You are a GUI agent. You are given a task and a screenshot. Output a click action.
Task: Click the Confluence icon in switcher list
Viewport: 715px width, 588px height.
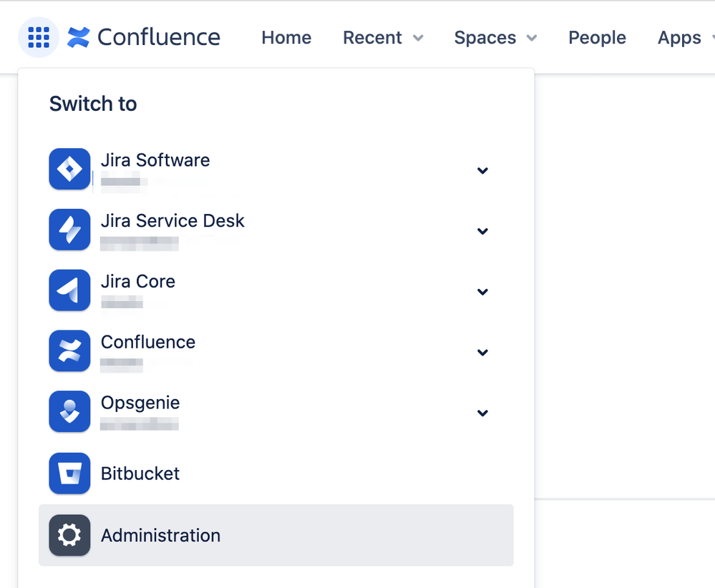[69, 351]
